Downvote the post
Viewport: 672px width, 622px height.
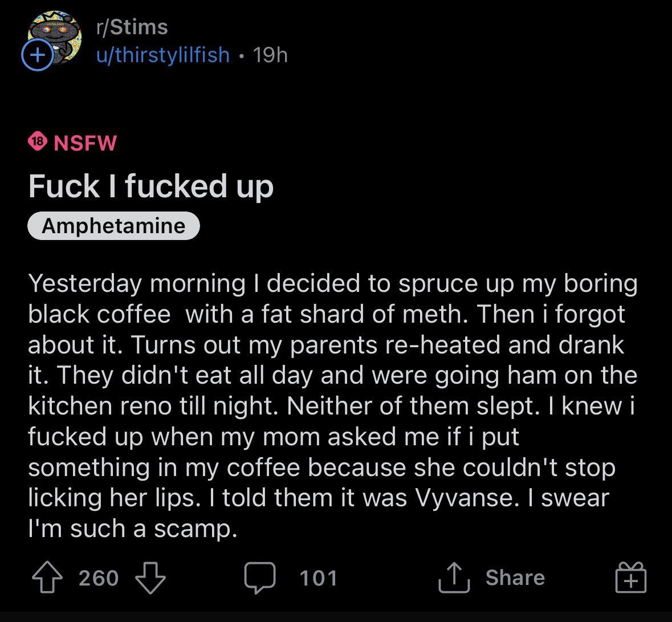point(150,578)
